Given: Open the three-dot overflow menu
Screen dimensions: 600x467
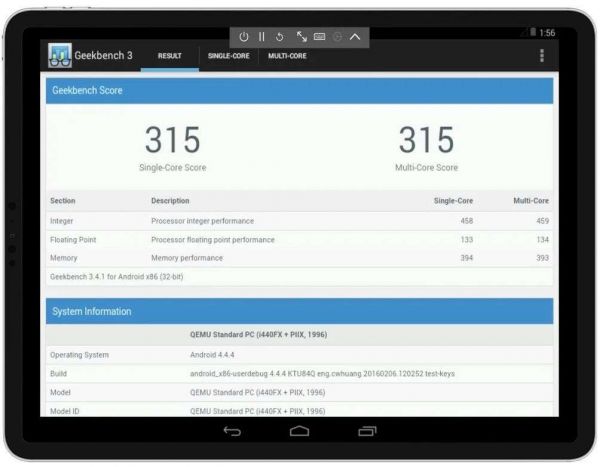Looking at the screenshot, I should [541, 56].
